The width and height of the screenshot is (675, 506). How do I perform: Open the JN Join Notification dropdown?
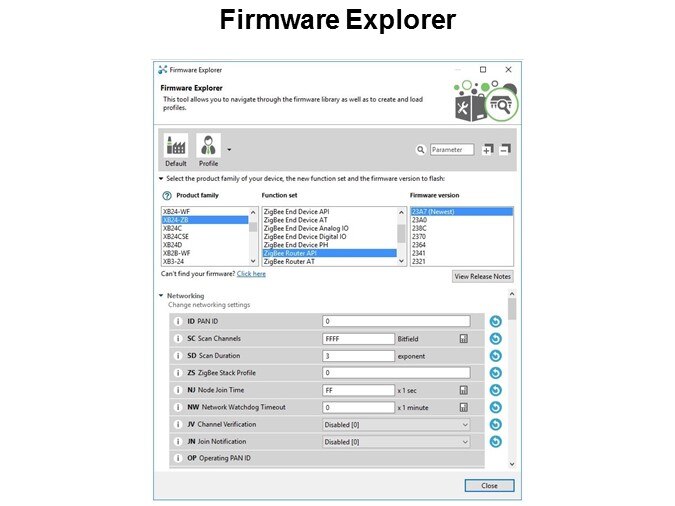[465, 441]
